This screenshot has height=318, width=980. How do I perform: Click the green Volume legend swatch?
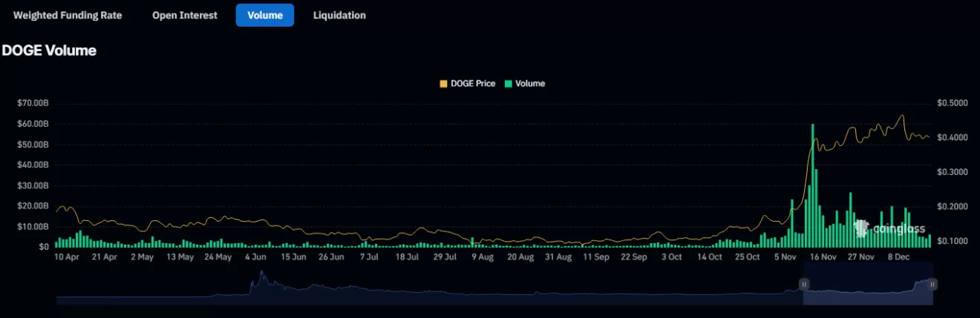point(509,84)
